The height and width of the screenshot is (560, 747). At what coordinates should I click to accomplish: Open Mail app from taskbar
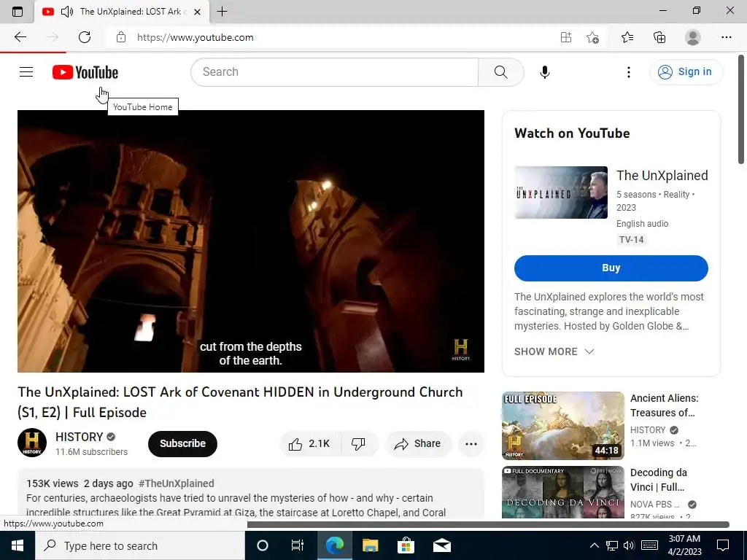pos(441,545)
